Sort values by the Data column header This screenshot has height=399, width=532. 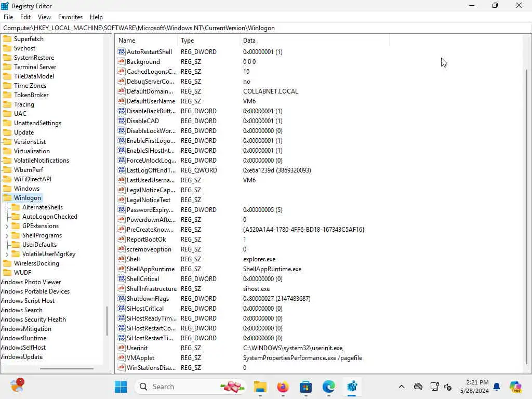pyautogui.click(x=314, y=41)
